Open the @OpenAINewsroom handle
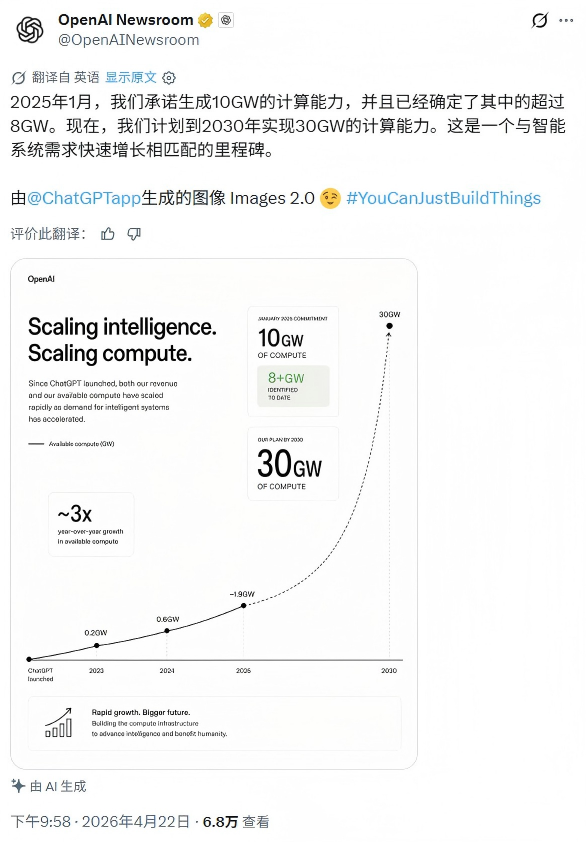The height and width of the screenshot is (842, 586). (128, 40)
